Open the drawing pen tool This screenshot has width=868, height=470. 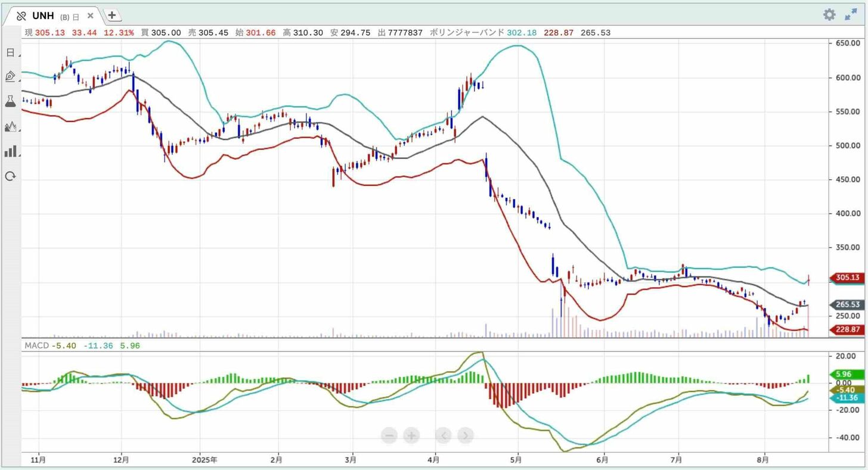(10, 76)
